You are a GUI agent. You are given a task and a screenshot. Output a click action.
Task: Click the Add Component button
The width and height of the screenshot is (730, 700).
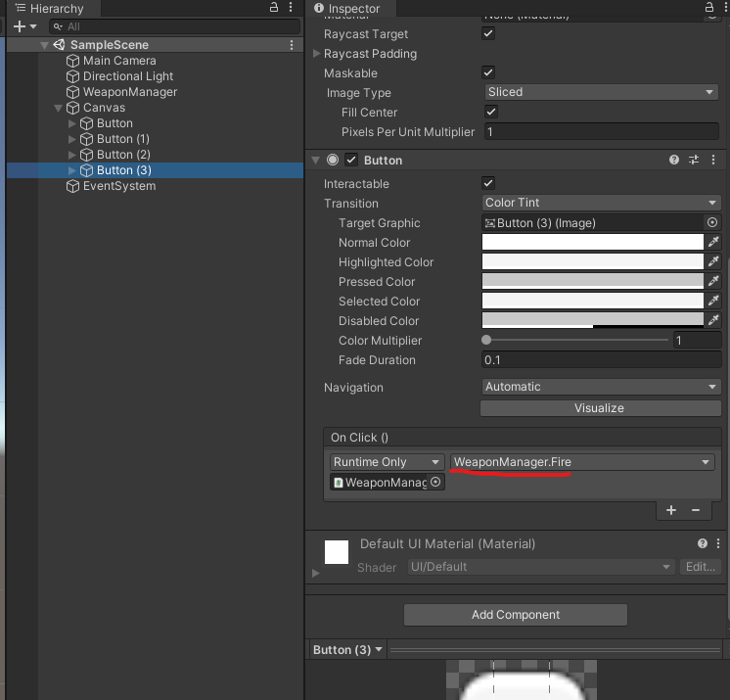(516, 615)
